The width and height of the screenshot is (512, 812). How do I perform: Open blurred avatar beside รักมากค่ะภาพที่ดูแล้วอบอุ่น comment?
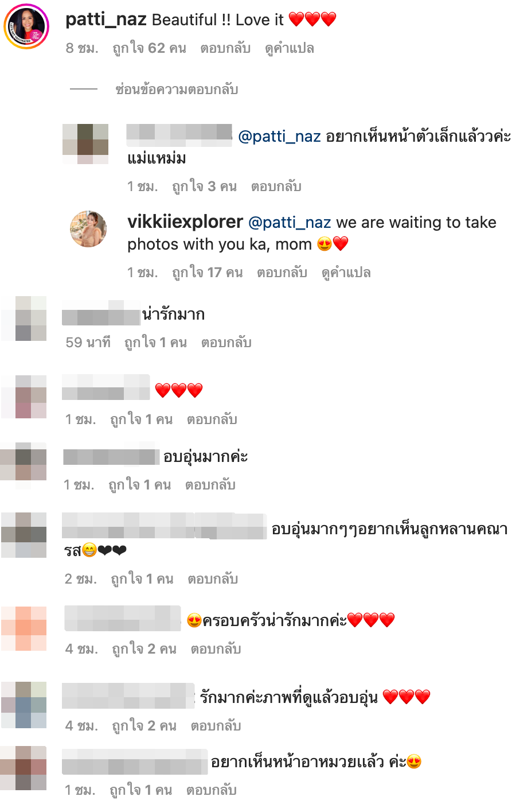point(24,705)
